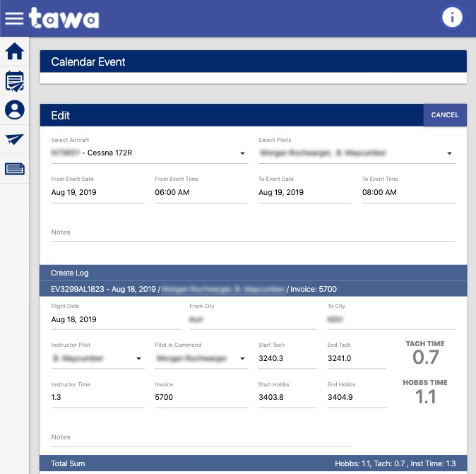Open the Pilot in Command dropdown
The height and width of the screenshot is (474, 476).
click(201, 359)
